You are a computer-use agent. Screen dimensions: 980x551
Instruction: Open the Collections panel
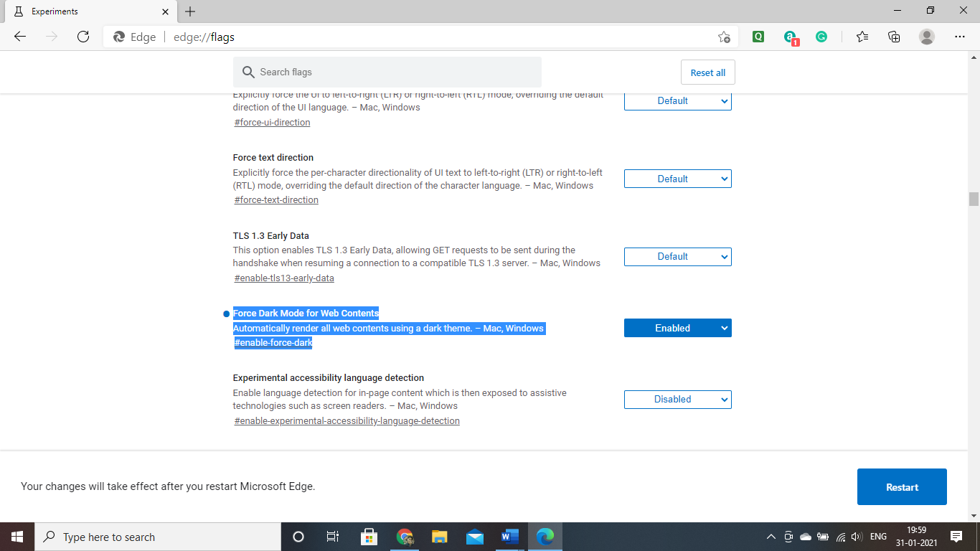pyautogui.click(x=894, y=37)
